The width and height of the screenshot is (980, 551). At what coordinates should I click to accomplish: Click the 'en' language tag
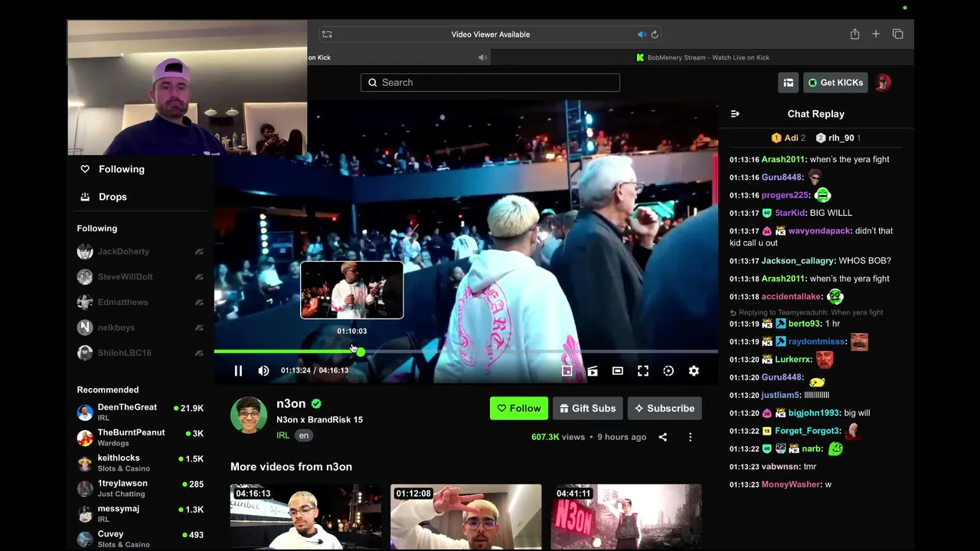pyautogui.click(x=304, y=435)
